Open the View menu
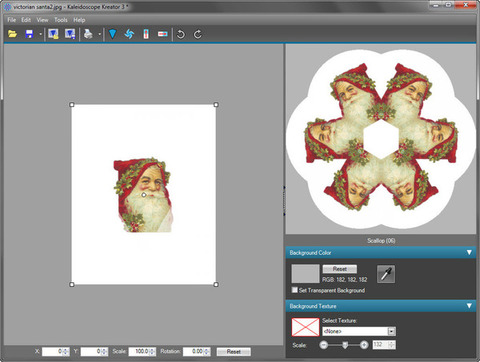This screenshot has width=480, height=362. [42, 20]
